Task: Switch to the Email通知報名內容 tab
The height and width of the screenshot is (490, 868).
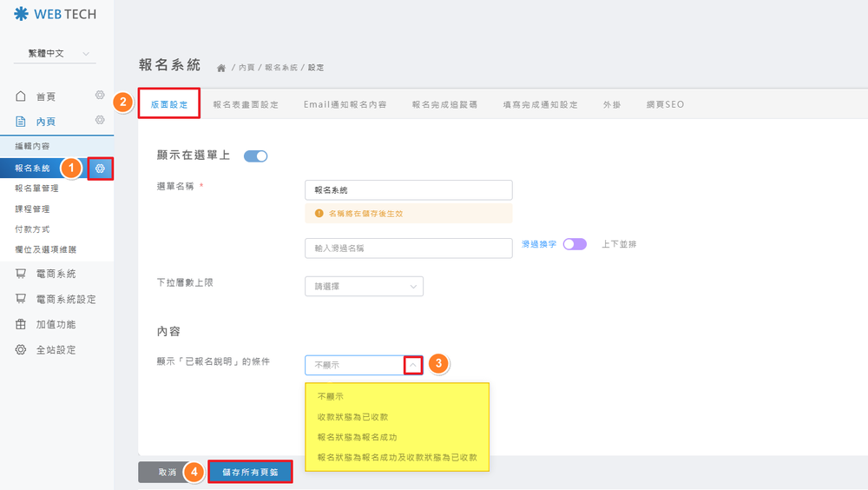Action: [x=345, y=104]
